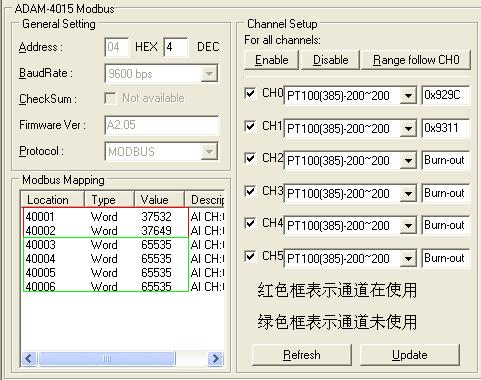Image resolution: width=481 pixels, height=380 pixels.
Task: Select Modbus row 40004
Action: tap(123, 259)
